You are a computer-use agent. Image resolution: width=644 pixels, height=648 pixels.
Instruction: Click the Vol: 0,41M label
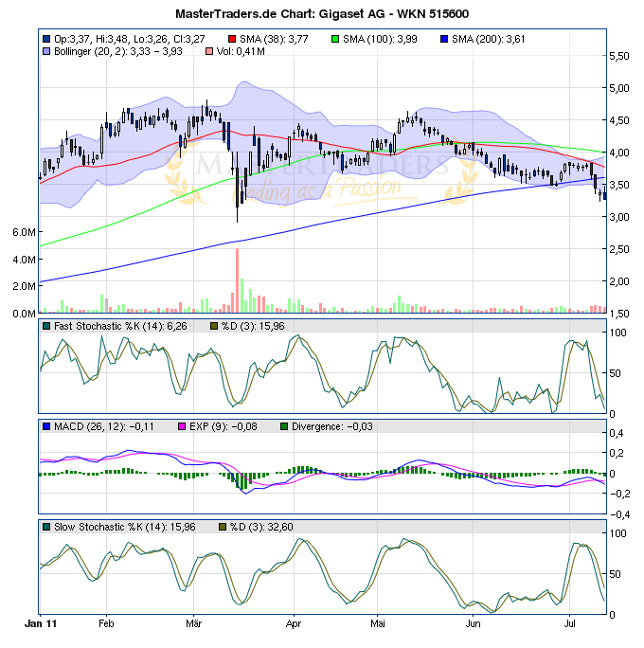point(241,52)
